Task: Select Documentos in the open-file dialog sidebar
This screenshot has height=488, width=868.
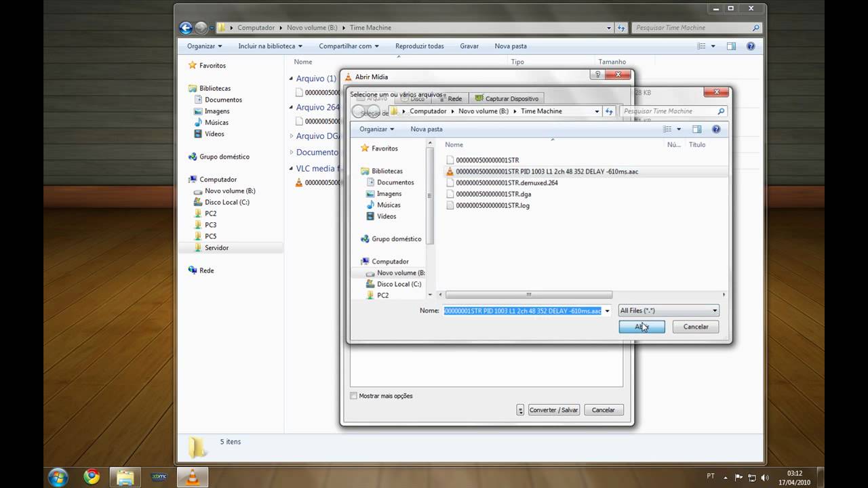Action: (x=395, y=182)
